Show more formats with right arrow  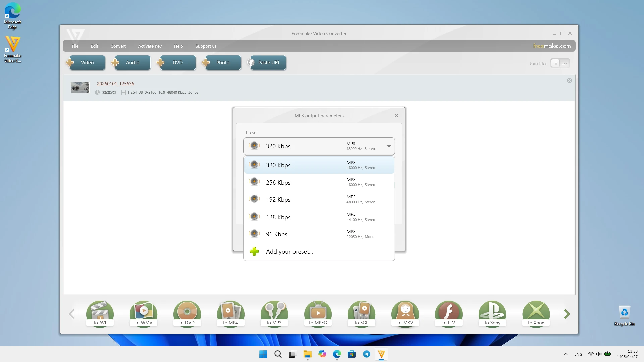tap(567, 314)
